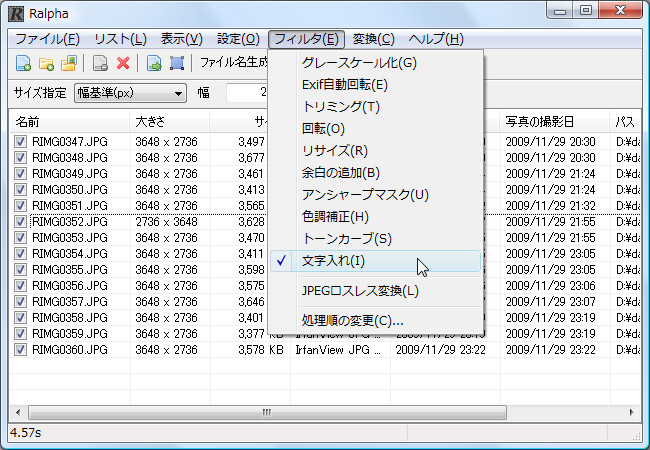Image resolution: width=650 pixels, height=450 pixels.
Task: Click the ファイル名生成 toolbar label
Action: point(235,63)
